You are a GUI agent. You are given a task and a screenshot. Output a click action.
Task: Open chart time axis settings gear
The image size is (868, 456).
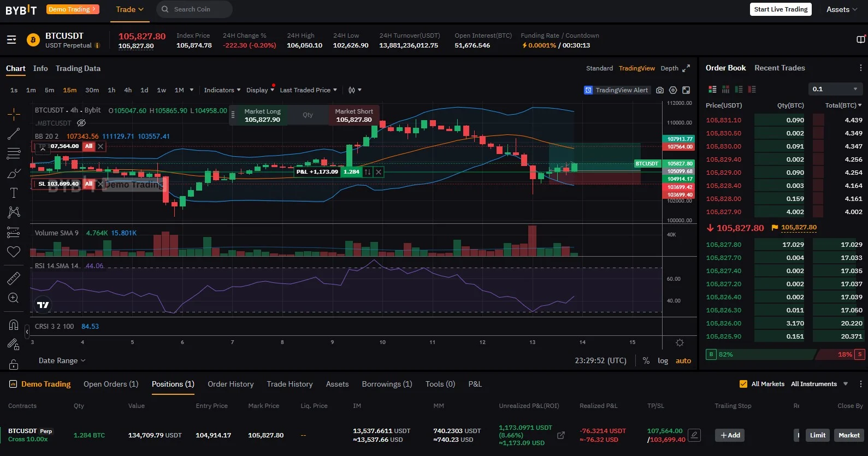pyautogui.click(x=680, y=342)
